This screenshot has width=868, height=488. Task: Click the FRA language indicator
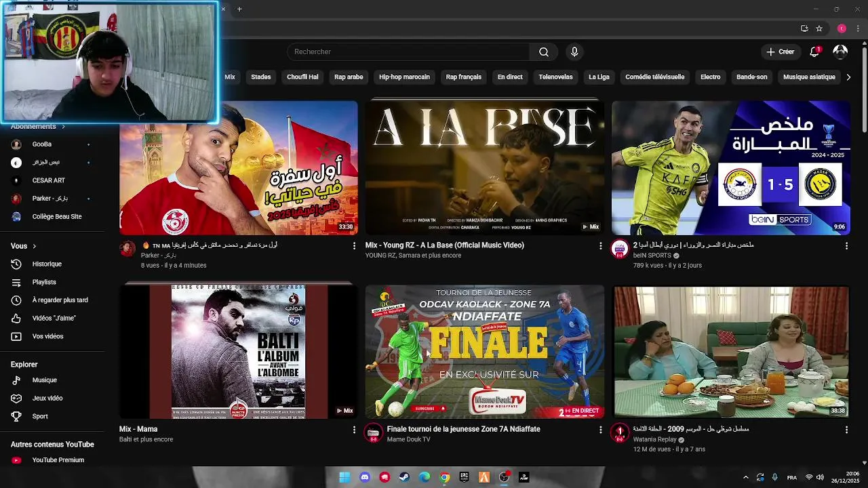pos(792,477)
